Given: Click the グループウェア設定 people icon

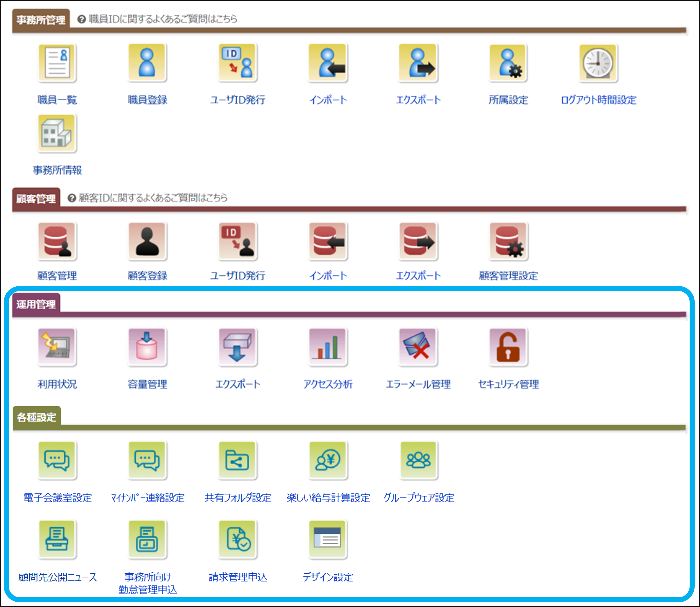Looking at the screenshot, I should pos(418,461).
